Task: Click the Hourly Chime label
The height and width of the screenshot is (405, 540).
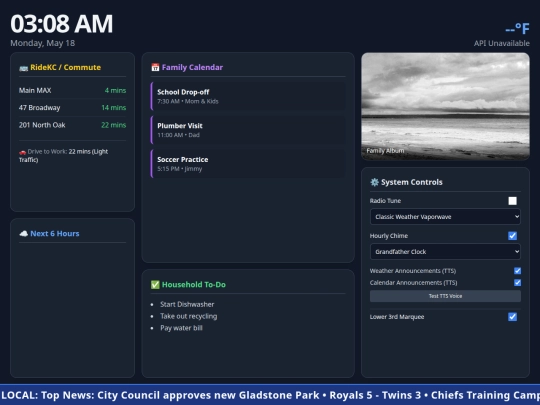Action: click(x=388, y=236)
